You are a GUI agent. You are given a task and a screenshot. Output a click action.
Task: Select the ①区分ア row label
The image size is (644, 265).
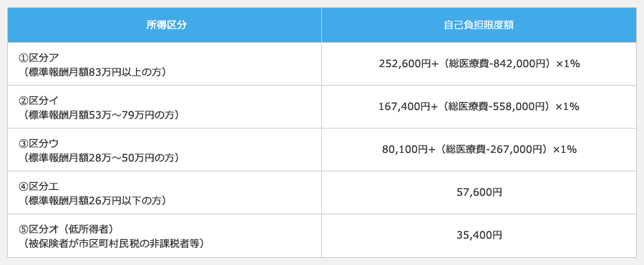pos(36,56)
